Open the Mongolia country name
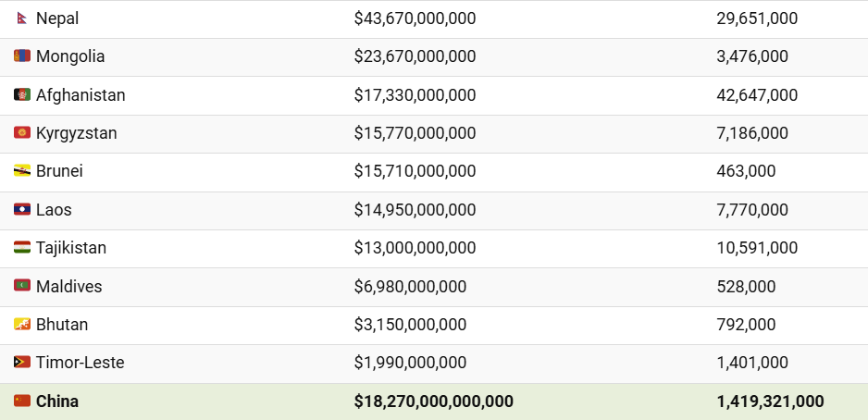 point(70,56)
